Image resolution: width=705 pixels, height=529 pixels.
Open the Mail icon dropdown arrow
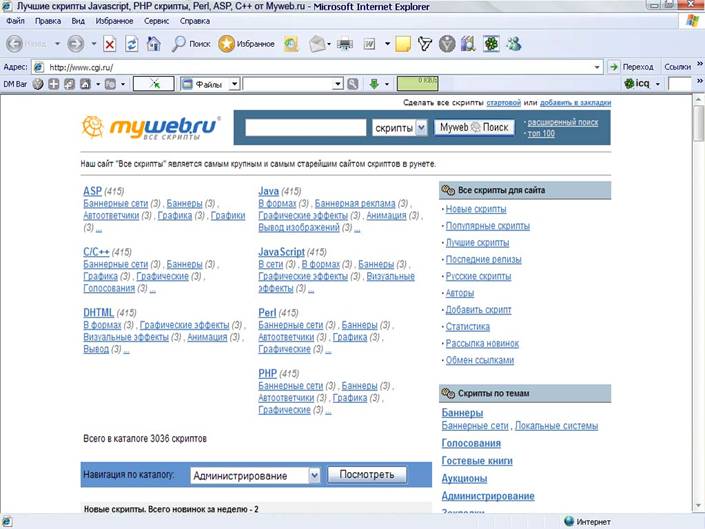click(329, 44)
